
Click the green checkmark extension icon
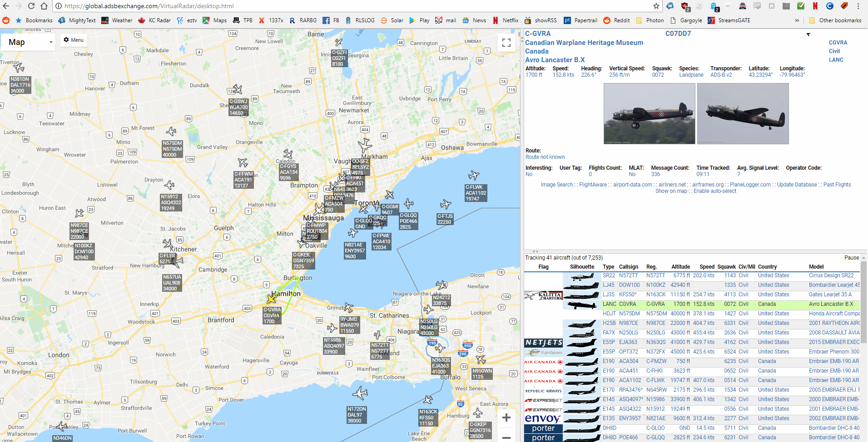click(801, 6)
